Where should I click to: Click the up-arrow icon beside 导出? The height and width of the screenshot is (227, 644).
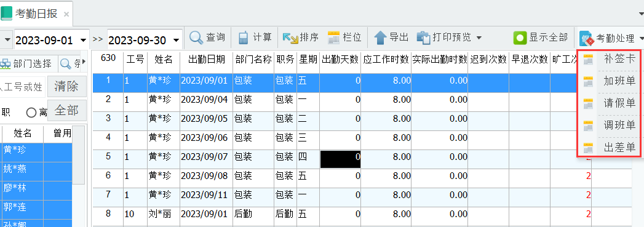click(x=381, y=38)
